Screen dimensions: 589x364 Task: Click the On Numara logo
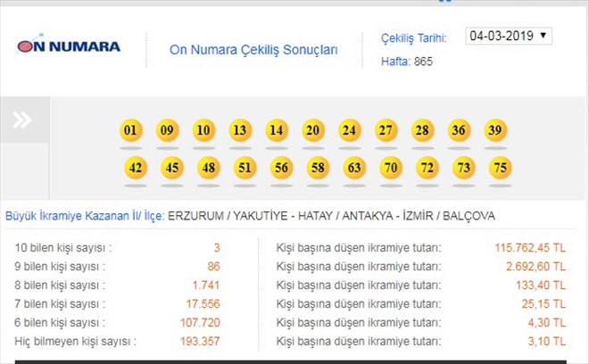click(x=69, y=45)
